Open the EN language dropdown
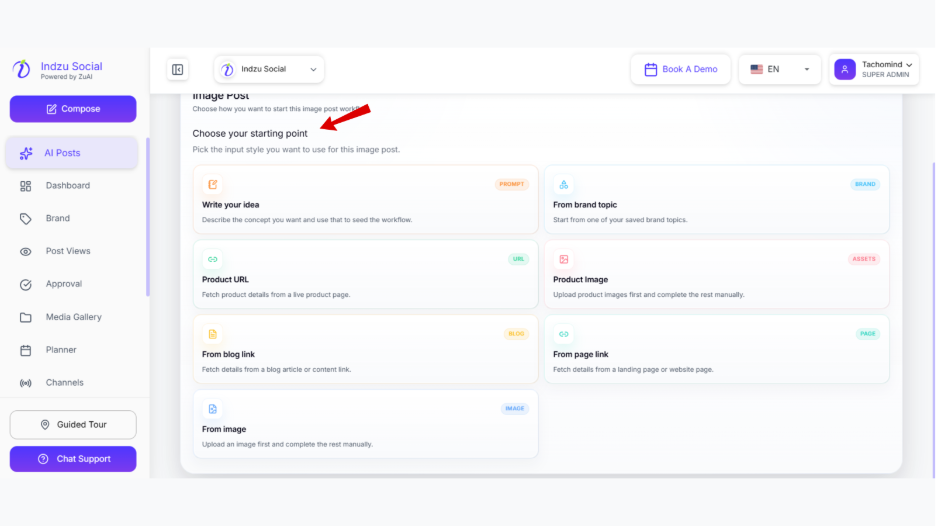This screenshot has width=936, height=526. pyautogui.click(x=780, y=69)
